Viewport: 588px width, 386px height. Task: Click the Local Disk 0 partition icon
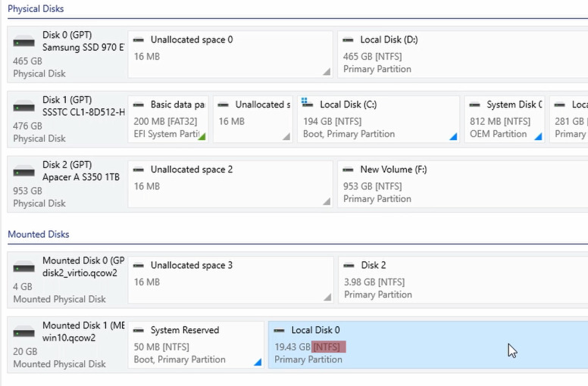pos(279,330)
